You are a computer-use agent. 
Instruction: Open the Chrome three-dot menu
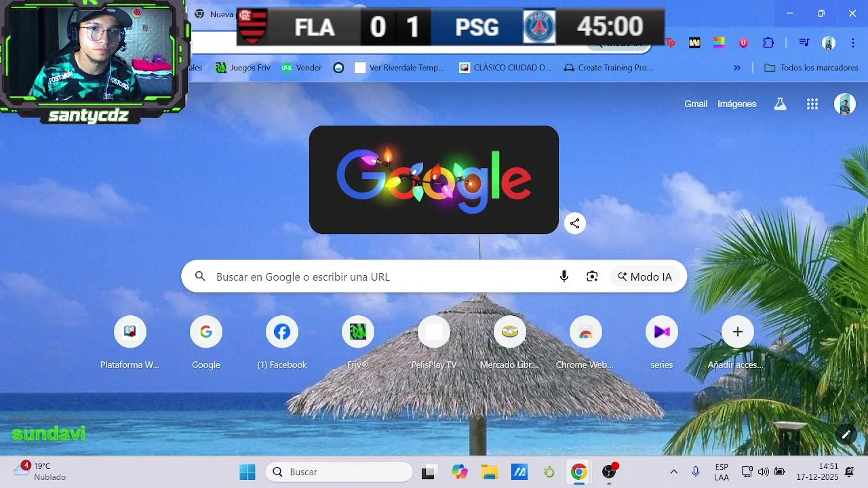pos(852,43)
